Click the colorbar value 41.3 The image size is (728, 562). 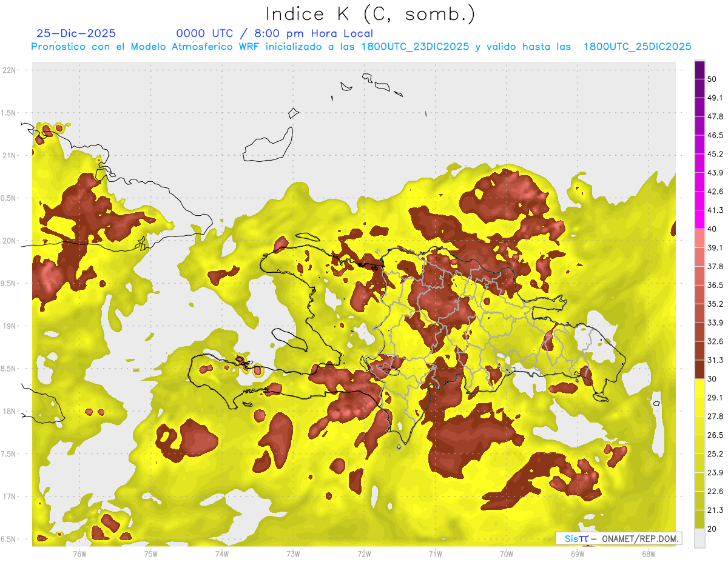tap(715, 210)
